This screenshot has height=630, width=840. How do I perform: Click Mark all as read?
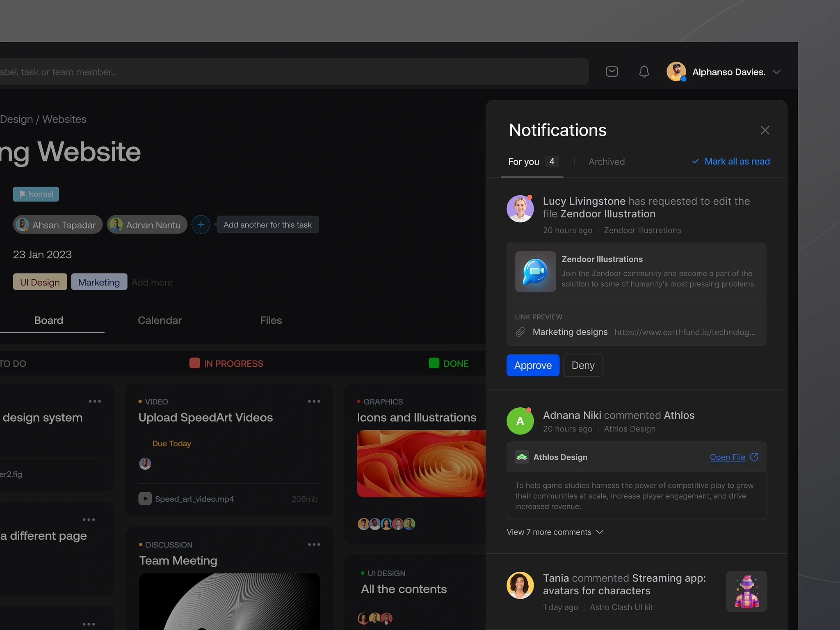tap(731, 161)
